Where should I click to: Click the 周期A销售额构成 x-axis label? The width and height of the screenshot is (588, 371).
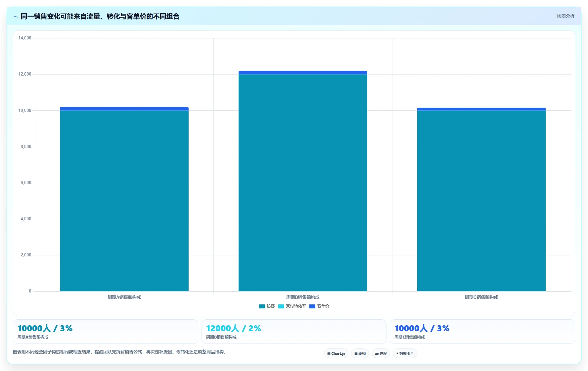coord(124,297)
